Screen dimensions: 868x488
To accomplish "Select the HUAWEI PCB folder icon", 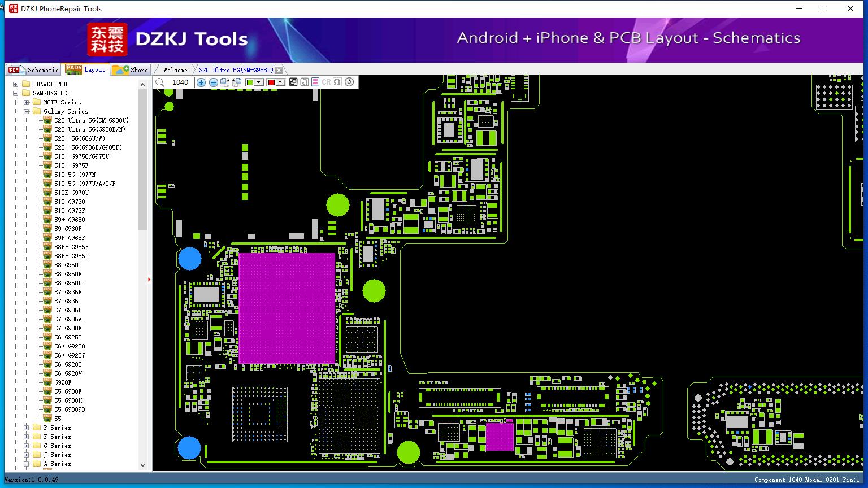I will click(x=25, y=84).
